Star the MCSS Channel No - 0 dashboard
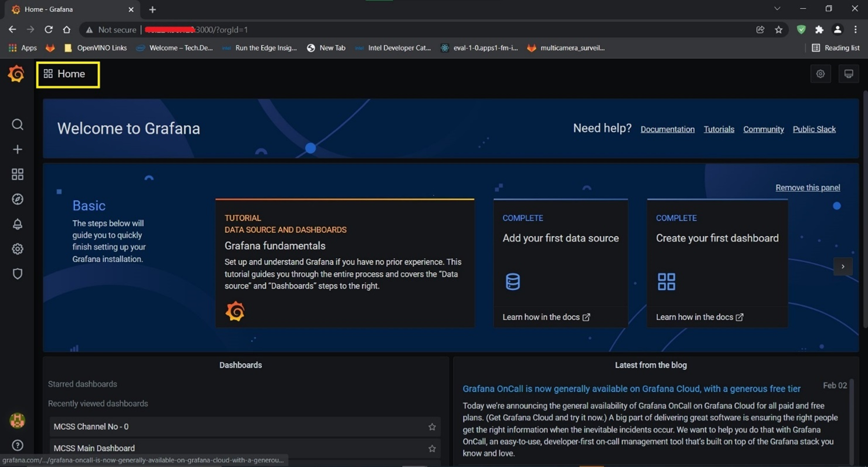This screenshot has width=868, height=467. point(432,427)
